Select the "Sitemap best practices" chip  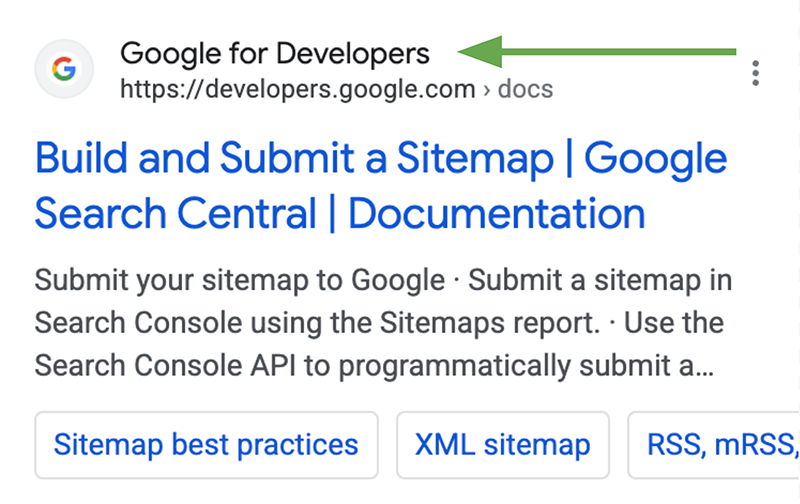pos(206,444)
